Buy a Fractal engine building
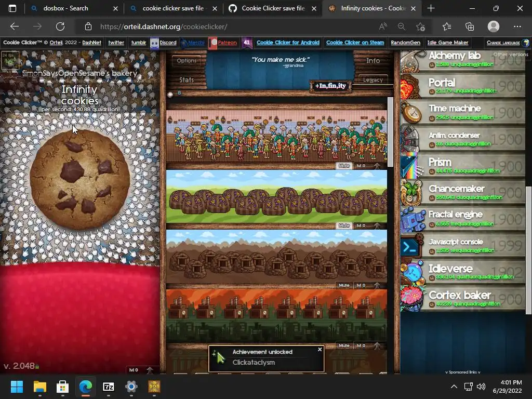The image size is (532, 399). point(463,219)
